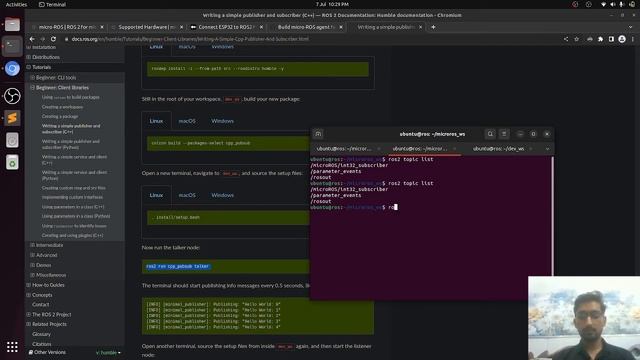The height and width of the screenshot is (360, 640).
Task: Share this page from the address bar
Action: coord(566,39)
